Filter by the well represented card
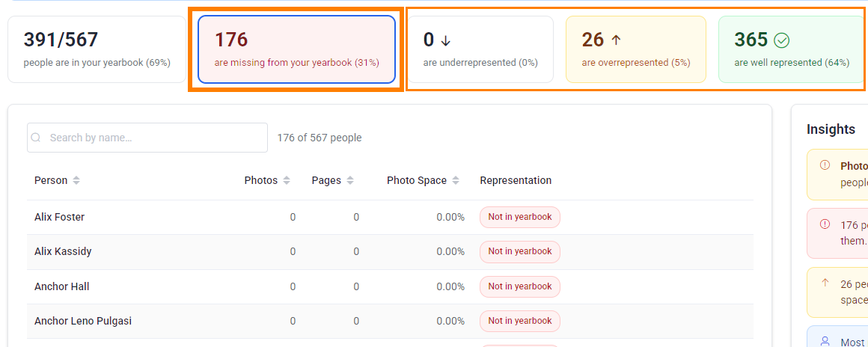The height and width of the screenshot is (347, 868). [791, 49]
